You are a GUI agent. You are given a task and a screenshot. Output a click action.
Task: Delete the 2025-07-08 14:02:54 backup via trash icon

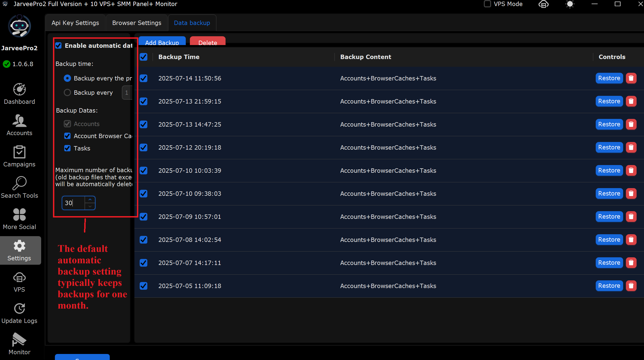[x=631, y=240]
